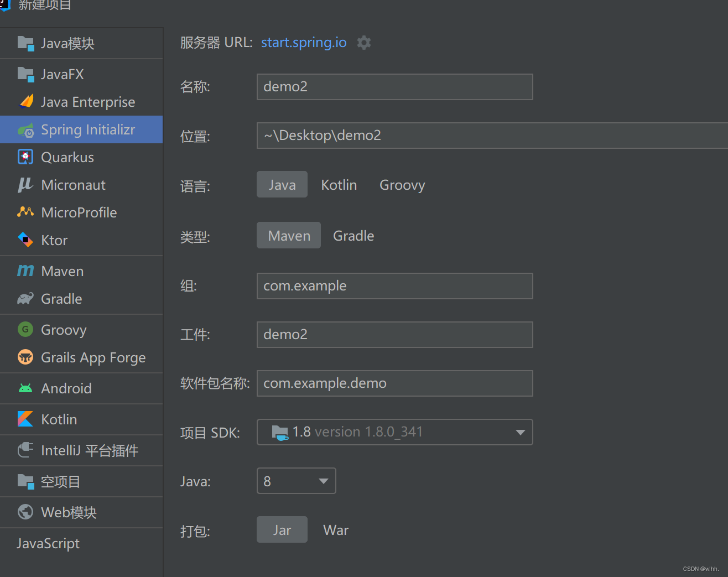The height and width of the screenshot is (577, 728).
Task: Switch build type to Gradle
Action: (x=353, y=235)
